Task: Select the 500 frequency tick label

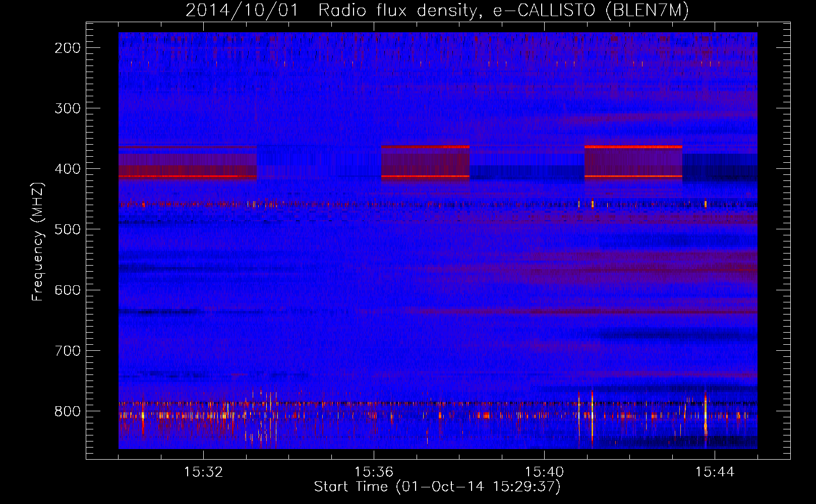Action: click(x=68, y=229)
